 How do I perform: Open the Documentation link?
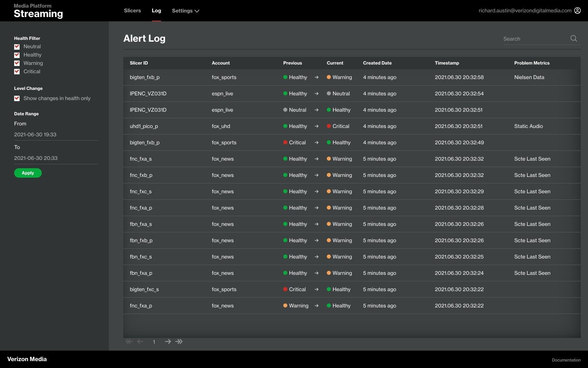(x=566, y=360)
